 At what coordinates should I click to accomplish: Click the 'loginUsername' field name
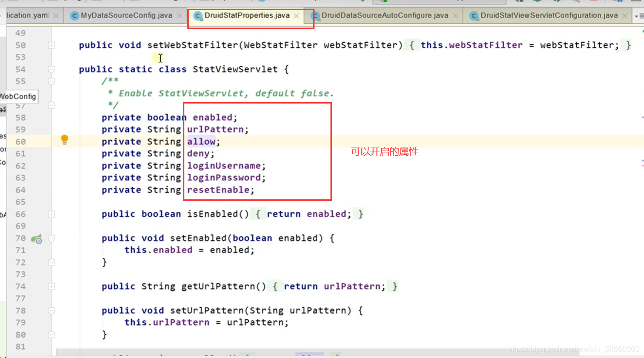224,166
